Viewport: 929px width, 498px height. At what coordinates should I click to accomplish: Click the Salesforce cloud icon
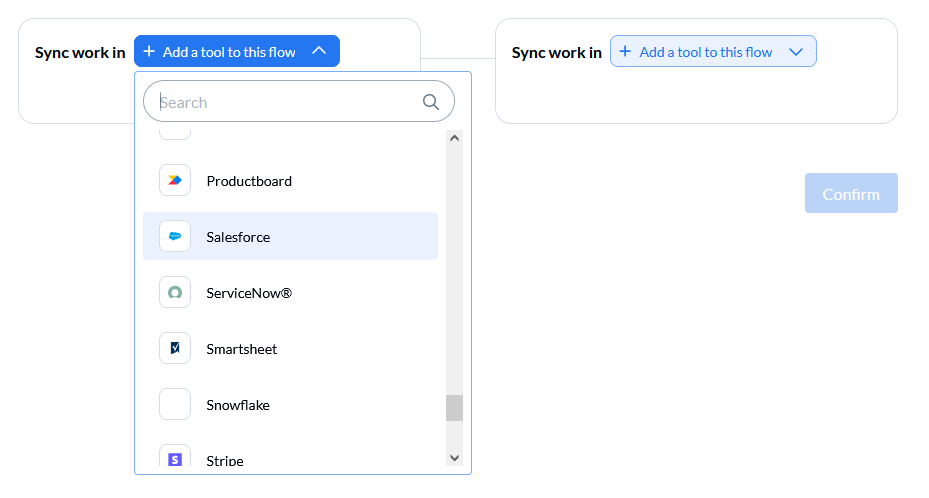175,236
